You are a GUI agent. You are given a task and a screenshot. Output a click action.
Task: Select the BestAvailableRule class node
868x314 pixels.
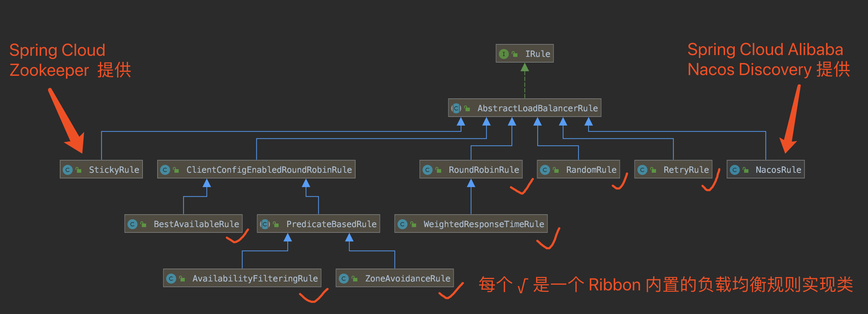183,224
